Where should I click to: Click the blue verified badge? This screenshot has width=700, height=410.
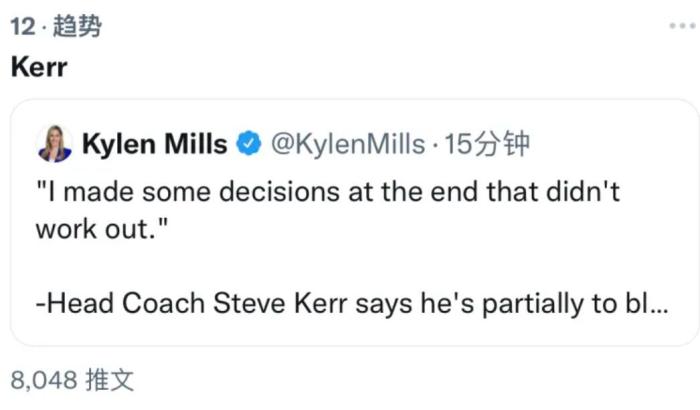[x=248, y=146]
